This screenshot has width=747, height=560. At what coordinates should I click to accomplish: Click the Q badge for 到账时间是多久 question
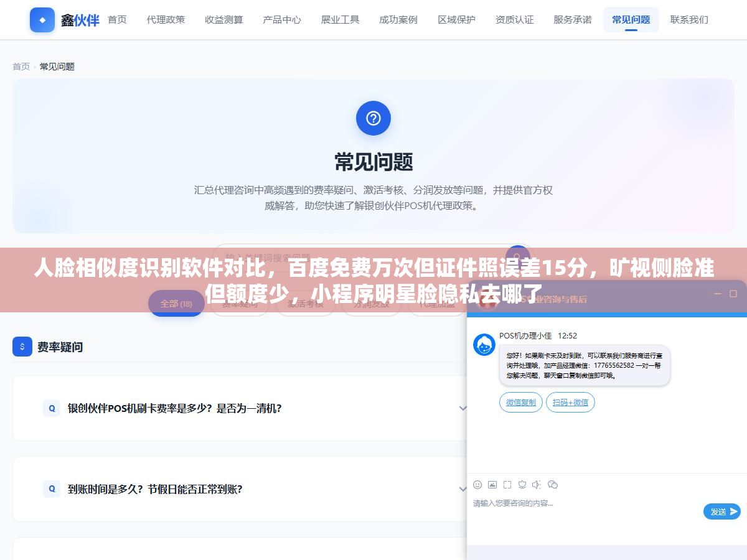52,489
